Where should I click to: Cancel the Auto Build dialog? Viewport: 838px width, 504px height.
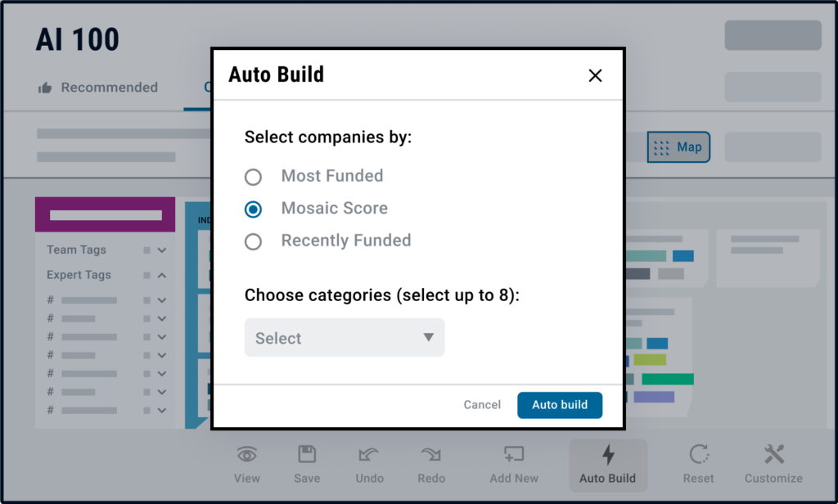pyautogui.click(x=482, y=405)
